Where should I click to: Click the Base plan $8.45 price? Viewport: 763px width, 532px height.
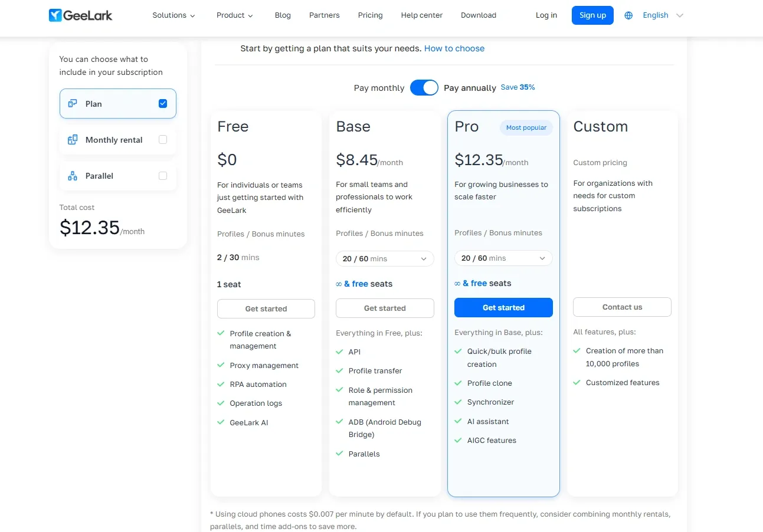coord(356,160)
